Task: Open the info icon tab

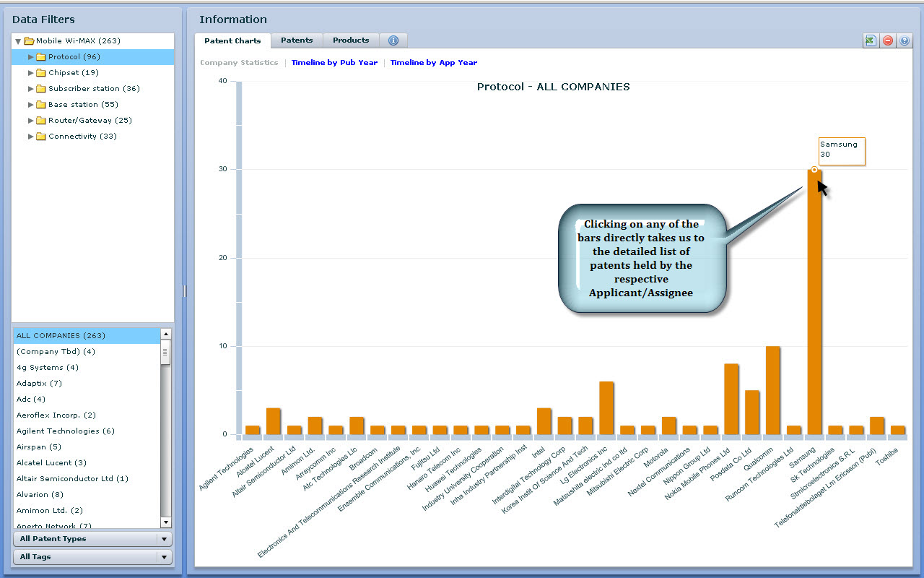Action: click(393, 40)
